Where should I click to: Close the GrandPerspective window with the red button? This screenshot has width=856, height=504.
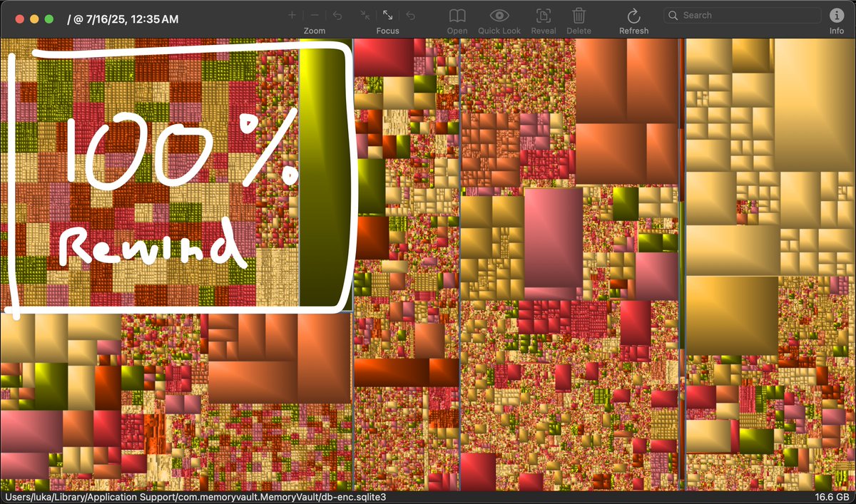(x=19, y=19)
